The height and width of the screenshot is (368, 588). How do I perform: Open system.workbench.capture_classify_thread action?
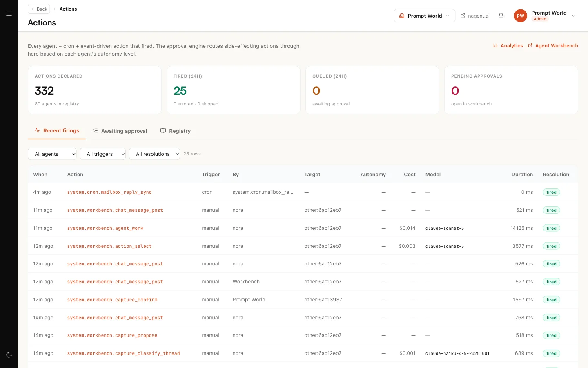[x=124, y=353]
